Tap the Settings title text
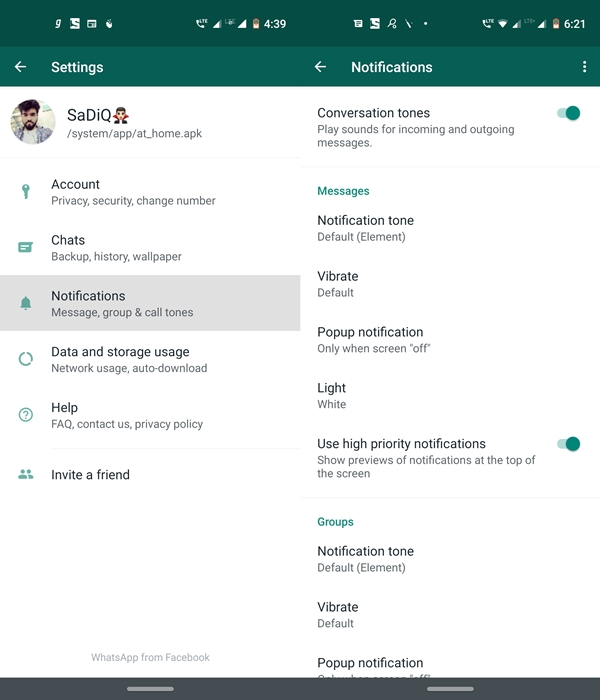Viewport: 600px width, 700px height. coord(77,67)
